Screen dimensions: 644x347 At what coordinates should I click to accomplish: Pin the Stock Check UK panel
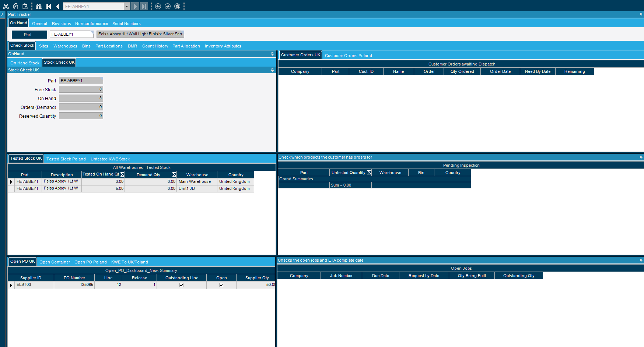[x=273, y=70]
